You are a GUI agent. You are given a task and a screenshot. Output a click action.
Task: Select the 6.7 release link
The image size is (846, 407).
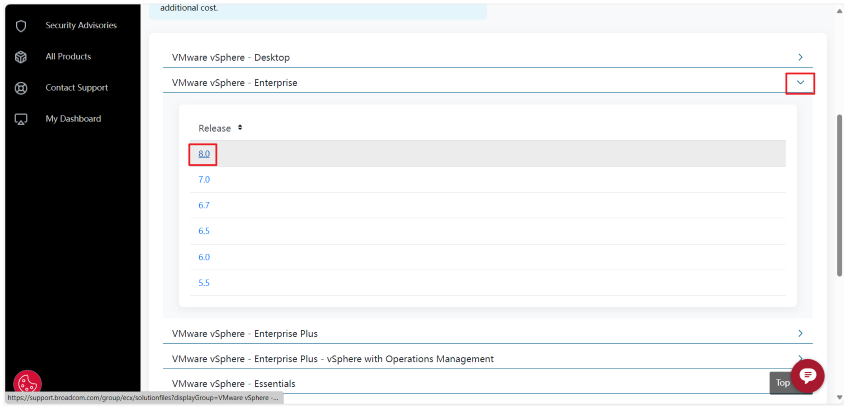(204, 205)
